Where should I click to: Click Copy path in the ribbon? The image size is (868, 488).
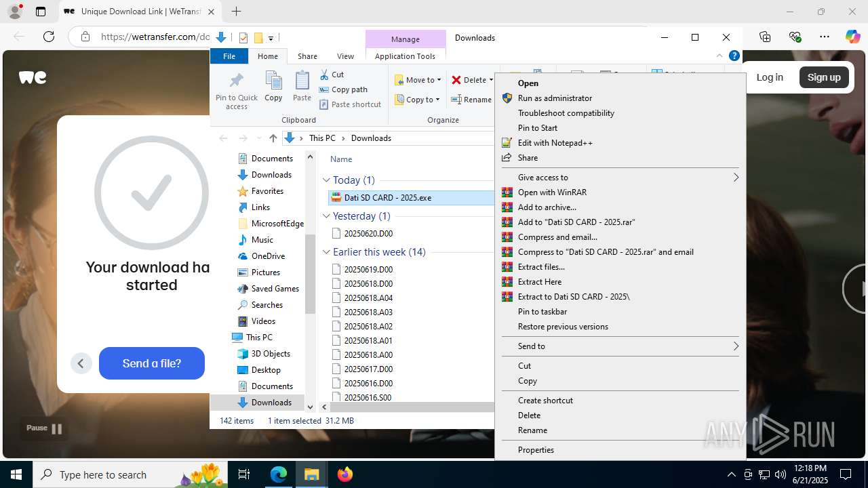(343, 89)
